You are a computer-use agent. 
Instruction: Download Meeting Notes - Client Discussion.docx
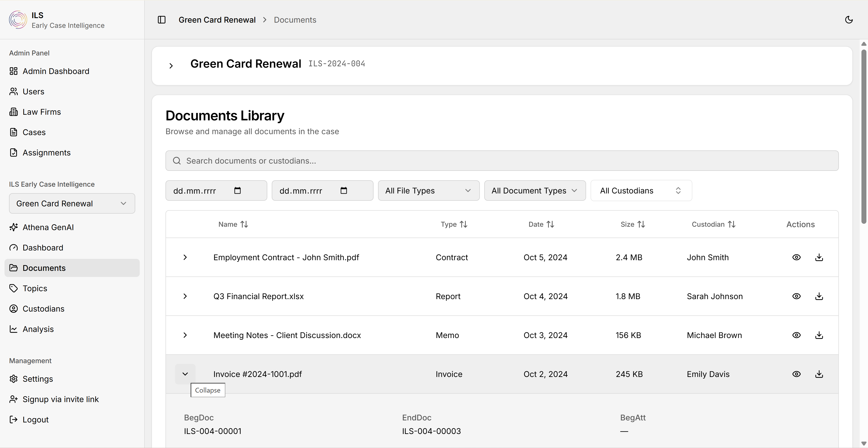(x=819, y=335)
